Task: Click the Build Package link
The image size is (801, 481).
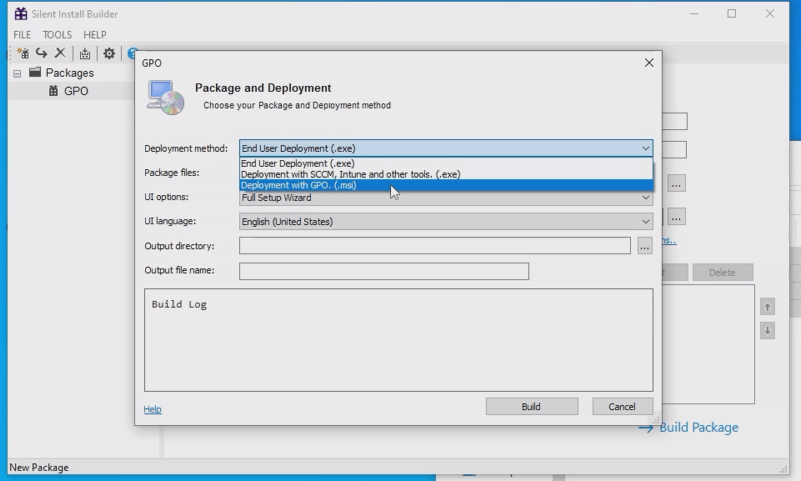Action: [x=698, y=427]
